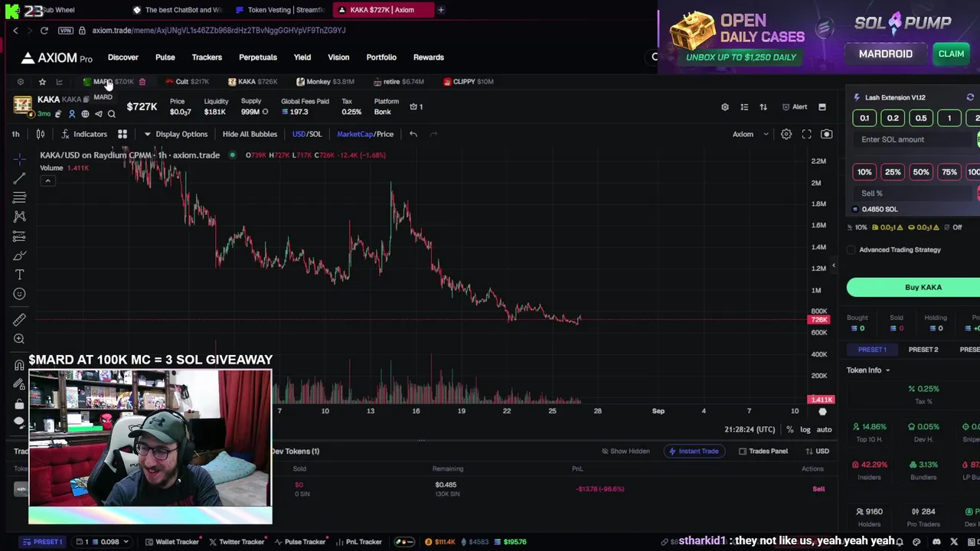The height and width of the screenshot is (551, 980).
Task: Undo the last chart action
Action: pos(413,134)
